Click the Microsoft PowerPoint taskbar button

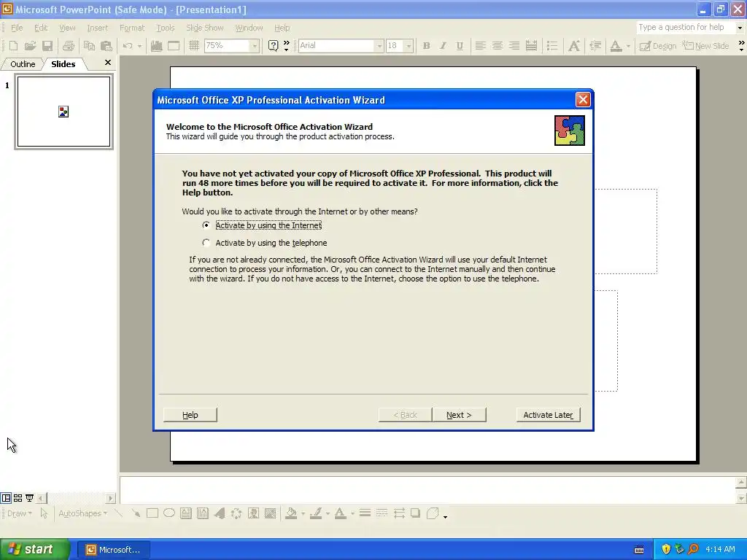113,550
